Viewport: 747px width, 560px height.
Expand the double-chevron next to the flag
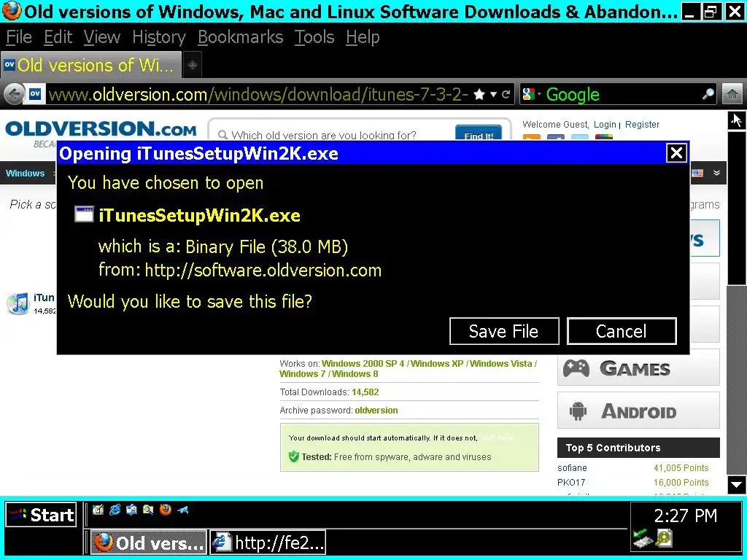[x=716, y=173]
